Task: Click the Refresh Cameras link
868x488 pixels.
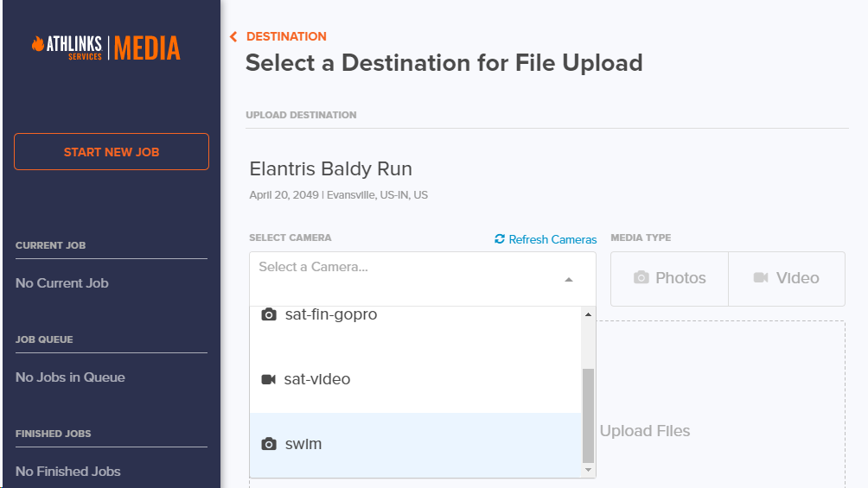Action: pyautogui.click(x=552, y=239)
